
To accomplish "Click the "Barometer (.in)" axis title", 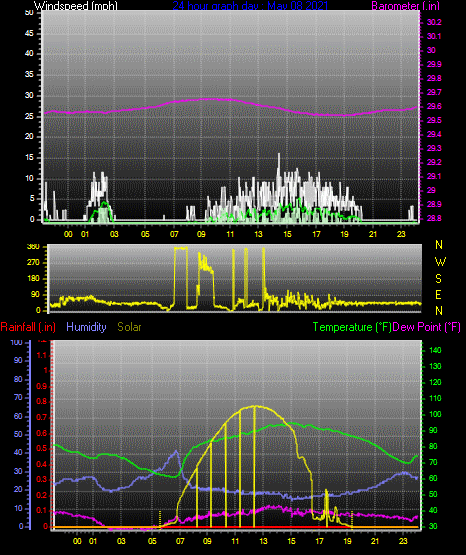I will [405, 6].
